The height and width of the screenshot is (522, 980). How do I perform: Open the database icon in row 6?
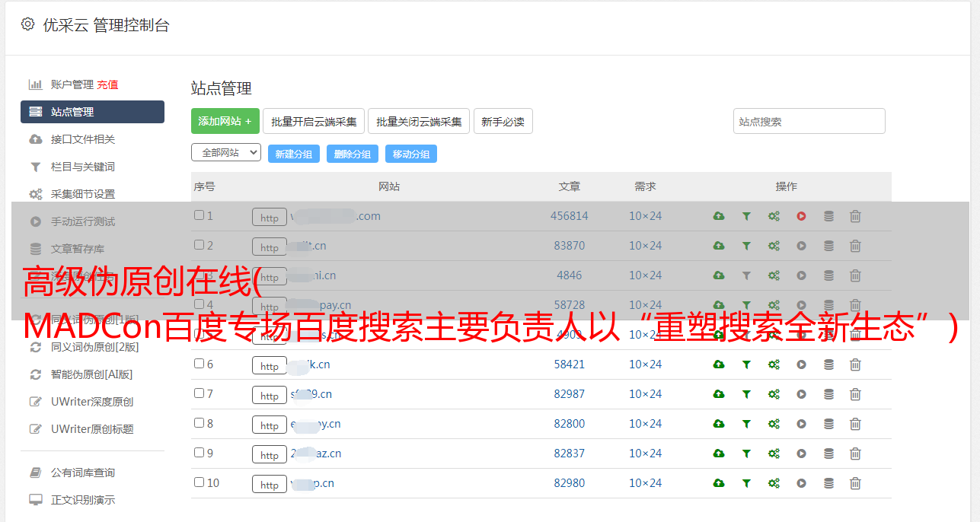point(828,364)
